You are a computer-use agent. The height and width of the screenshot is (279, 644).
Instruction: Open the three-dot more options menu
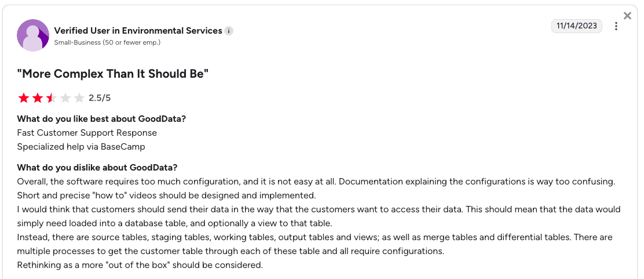(616, 26)
